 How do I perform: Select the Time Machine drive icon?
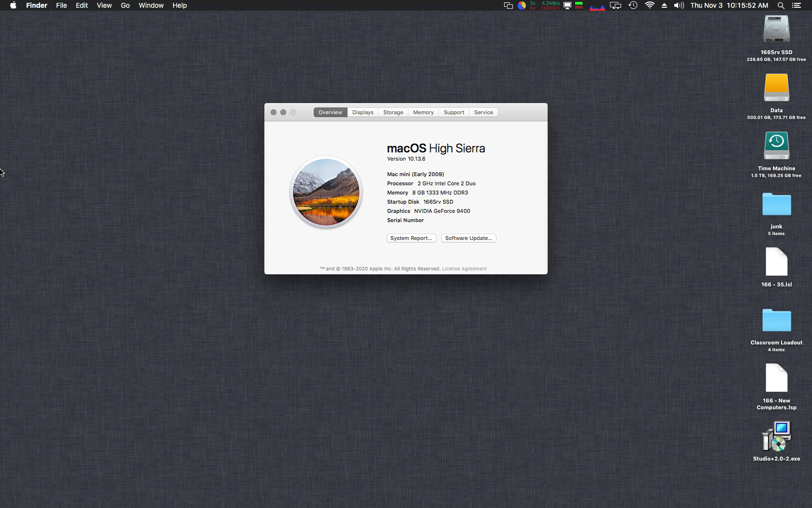[777, 146]
